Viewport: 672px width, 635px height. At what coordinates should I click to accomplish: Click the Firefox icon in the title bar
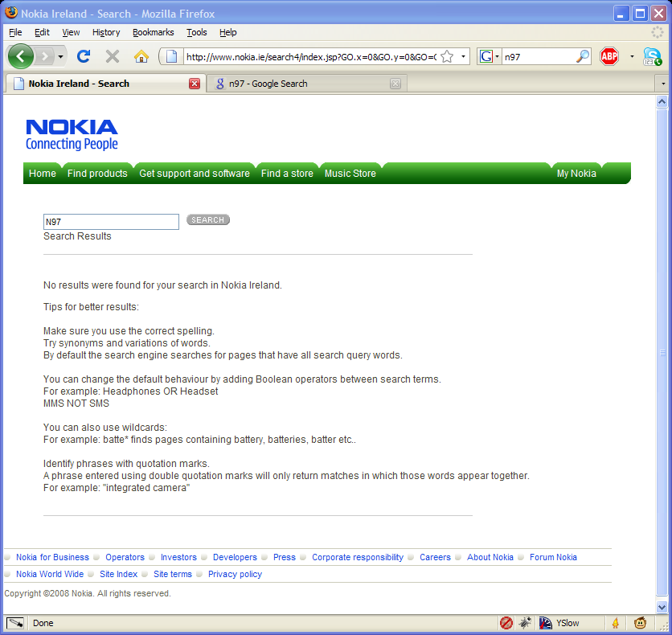point(11,13)
